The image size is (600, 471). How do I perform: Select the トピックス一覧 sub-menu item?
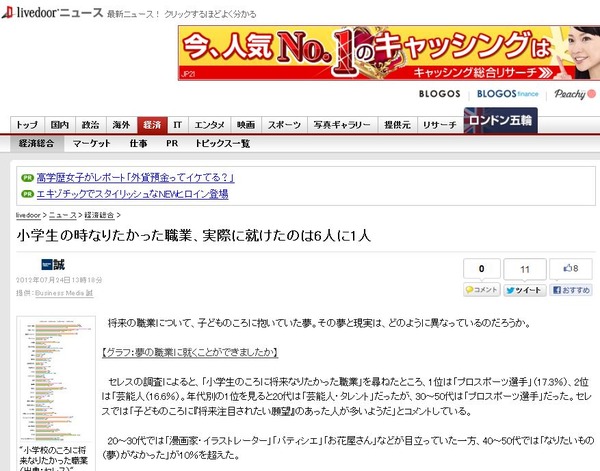pyautogui.click(x=222, y=143)
